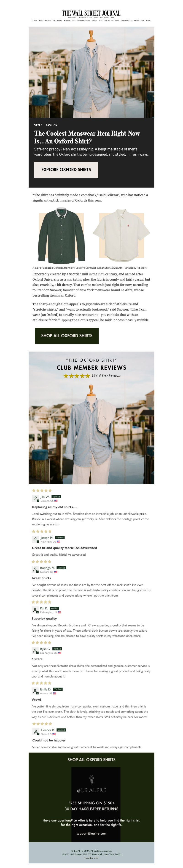
Task: Open the cream boxy fit shirt image
Action: (x=121, y=235)
